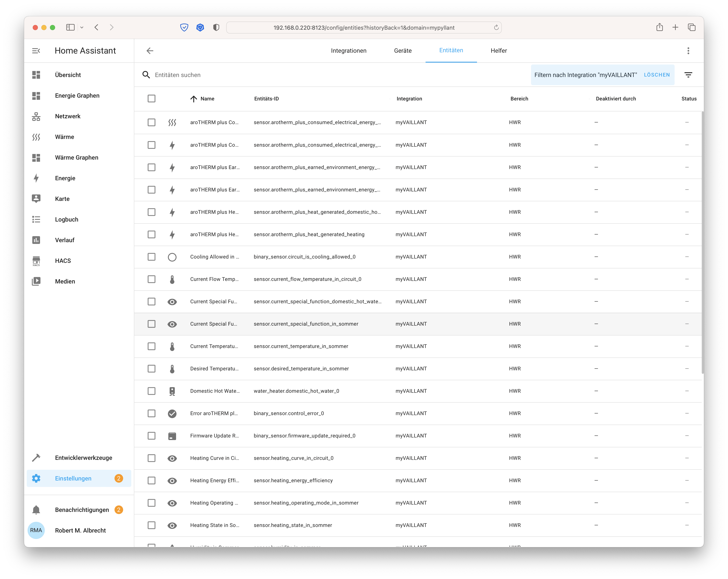Switch to the Helfer tab

[x=499, y=51]
